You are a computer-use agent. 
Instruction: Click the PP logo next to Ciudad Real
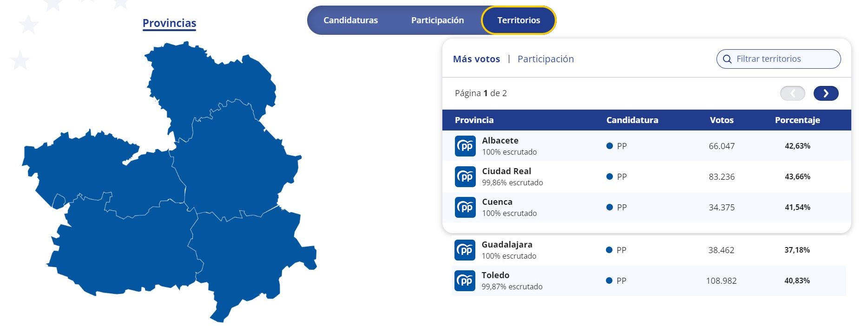click(465, 177)
